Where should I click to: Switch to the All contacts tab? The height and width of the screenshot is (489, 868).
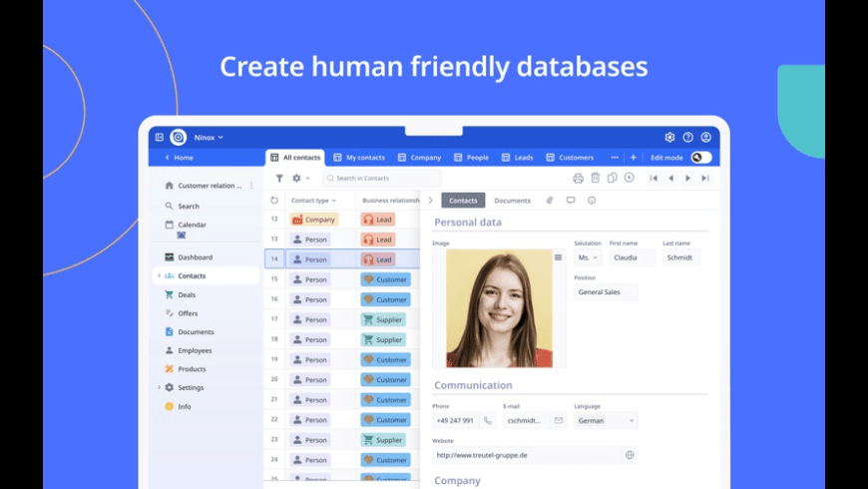295,158
